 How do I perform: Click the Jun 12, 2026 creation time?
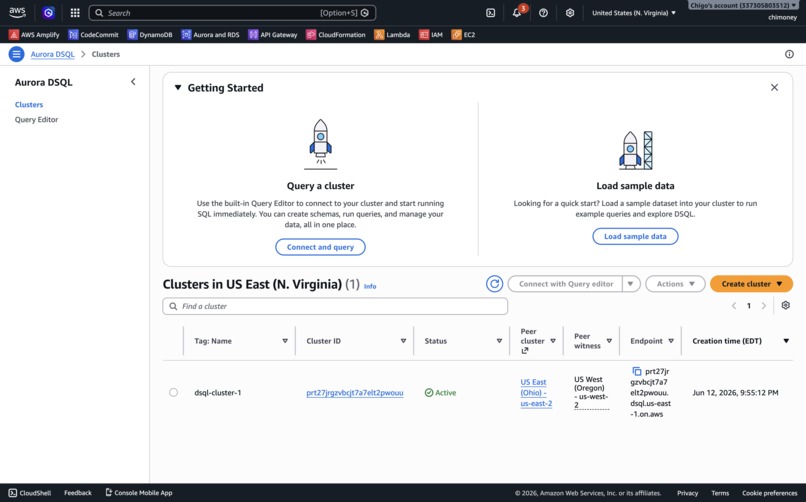coord(735,393)
